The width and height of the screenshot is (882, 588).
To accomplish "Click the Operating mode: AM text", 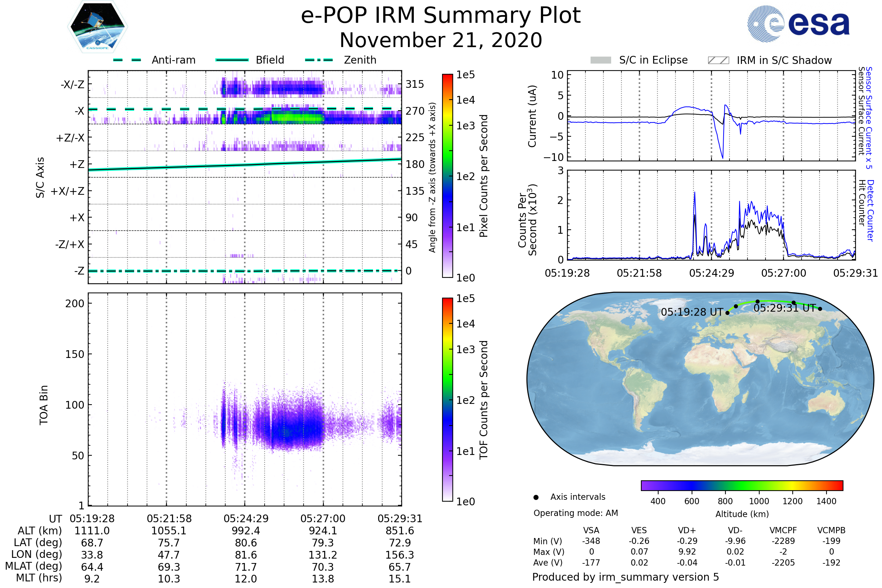I will coord(576,513).
